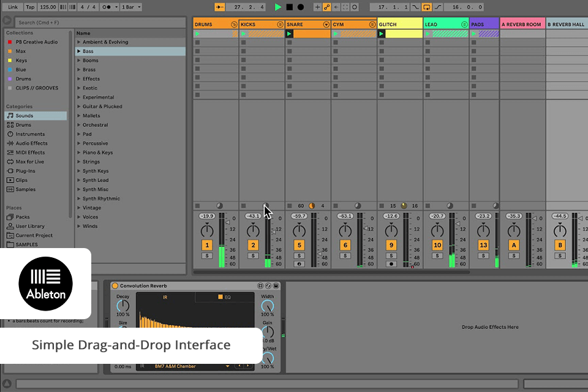Click the Session Record circle icon

click(x=355, y=7)
